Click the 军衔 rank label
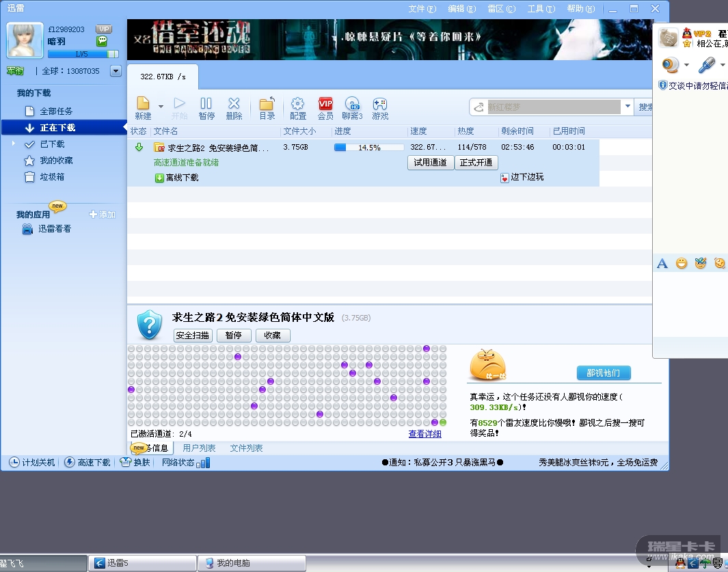 [15, 71]
